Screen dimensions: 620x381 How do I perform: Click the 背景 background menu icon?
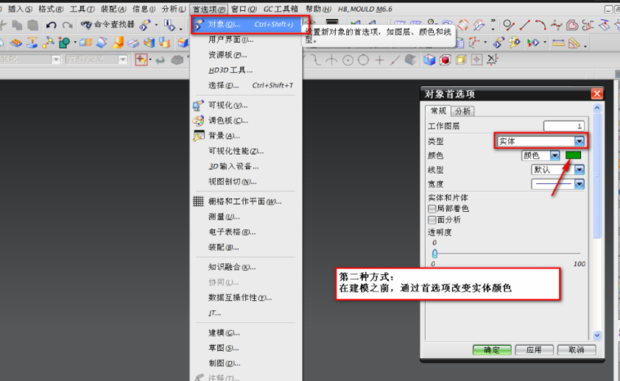pos(198,136)
